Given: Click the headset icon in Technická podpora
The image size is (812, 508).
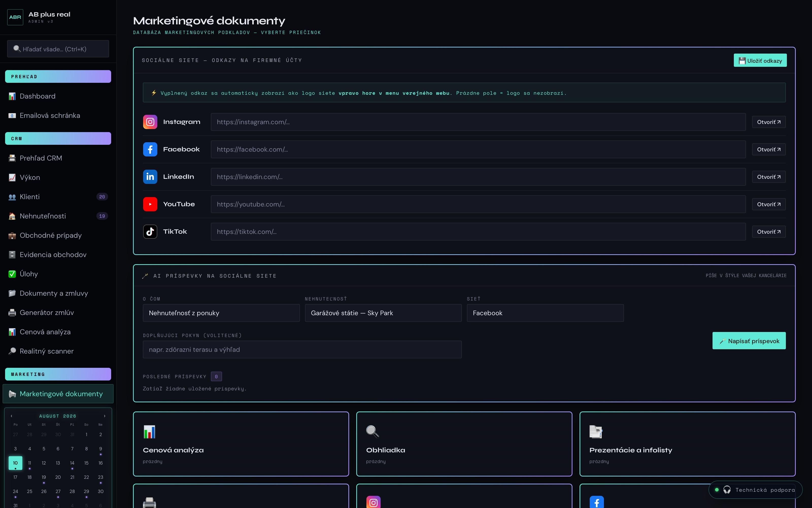Looking at the screenshot, I should (727, 490).
